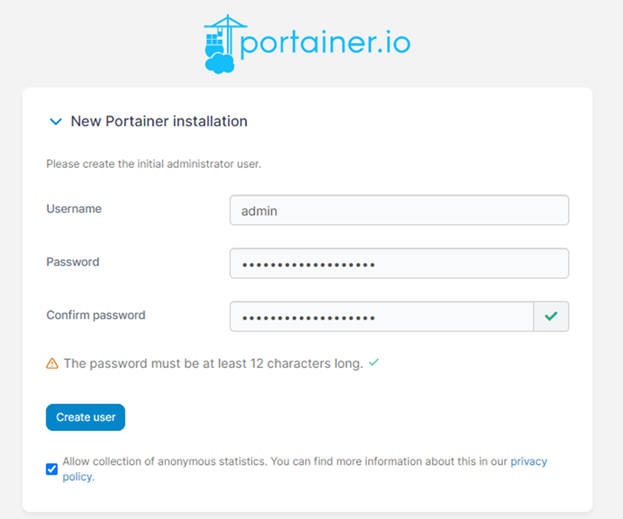Click the blue cloud in Portainer logo
The height and width of the screenshot is (519, 623).
[x=219, y=64]
